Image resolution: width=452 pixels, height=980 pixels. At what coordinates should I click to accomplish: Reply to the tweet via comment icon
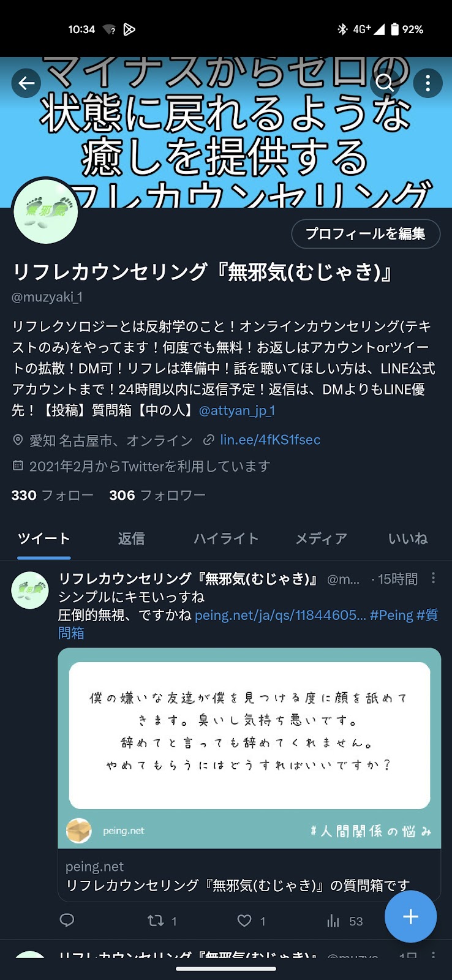click(x=67, y=921)
